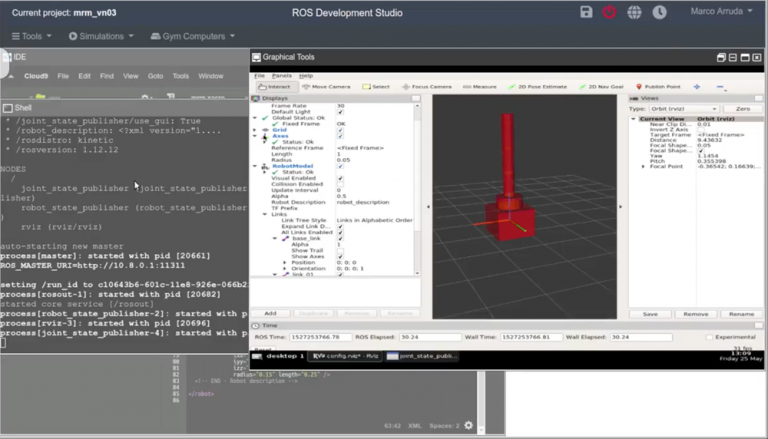Select the 2D Pose Estimate tool
This screenshot has width=768, height=439.
pyautogui.click(x=537, y=87)
